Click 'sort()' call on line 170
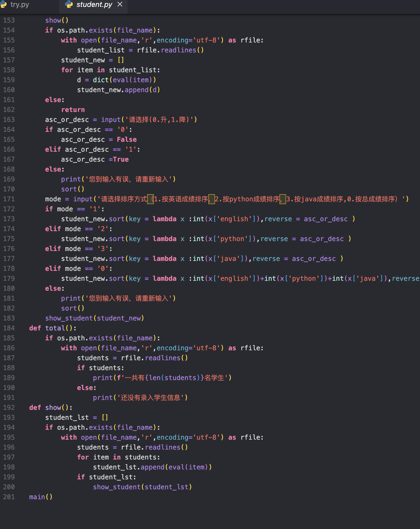Image resolution: width=420 pixels, height=529 pixels. click(x=73, y=189)
